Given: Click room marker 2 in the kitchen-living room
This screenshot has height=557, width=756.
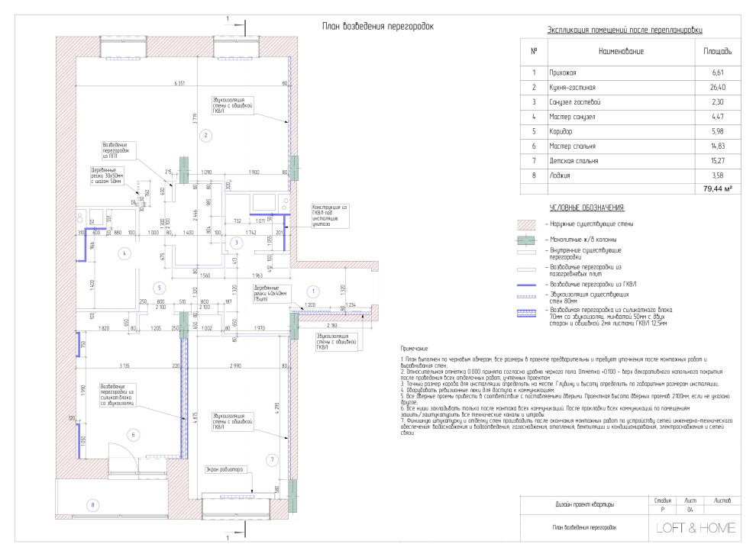Looking at the screenshot, I should click(x=205, y=135).
